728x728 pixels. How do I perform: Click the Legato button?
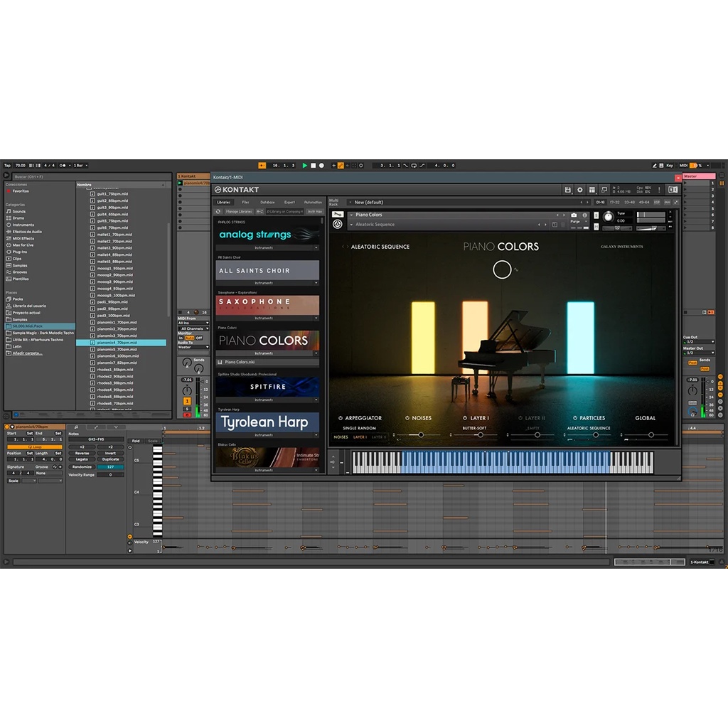(82, 460)
